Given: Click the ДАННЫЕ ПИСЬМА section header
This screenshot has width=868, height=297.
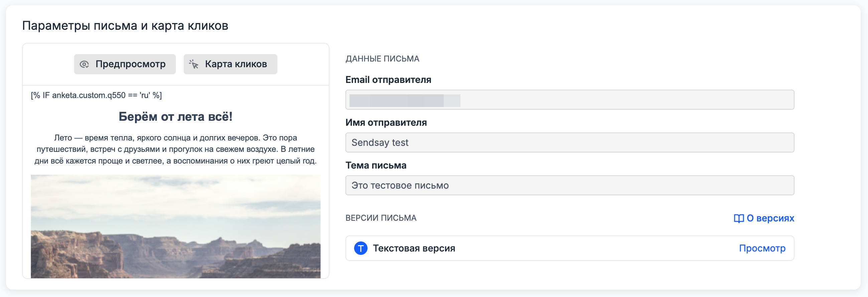Looking at the screenshot, I should [x=383, y=59].
